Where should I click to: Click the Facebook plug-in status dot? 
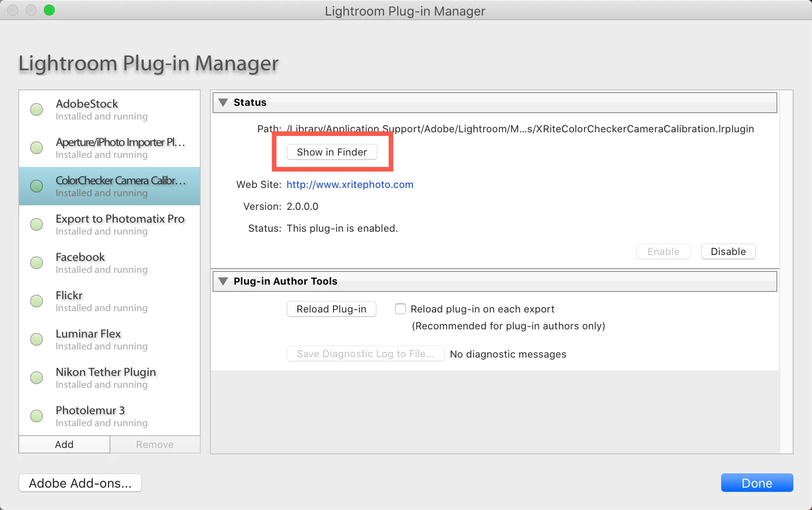pos(36,263)
